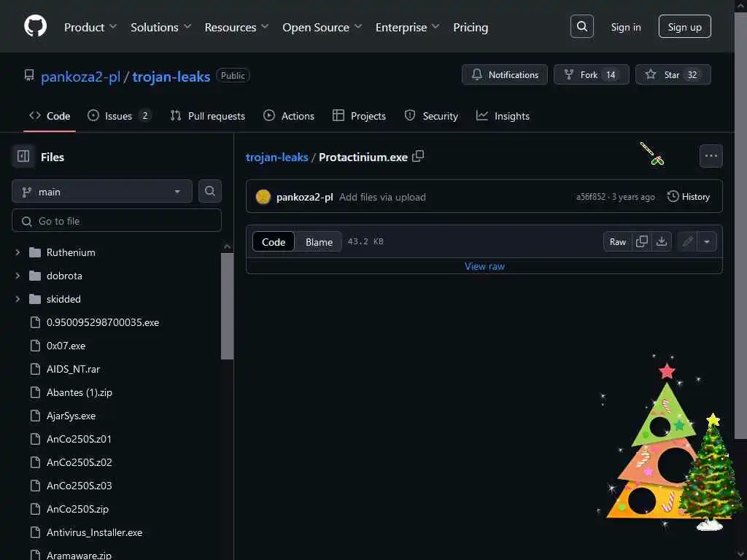Open AnCo250S.zip in file tree
747x560 pixels.
77,509
